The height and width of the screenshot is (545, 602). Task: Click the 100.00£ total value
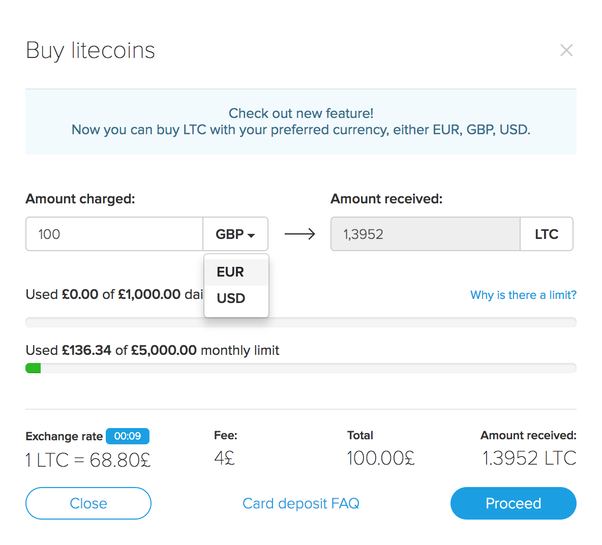380,459
